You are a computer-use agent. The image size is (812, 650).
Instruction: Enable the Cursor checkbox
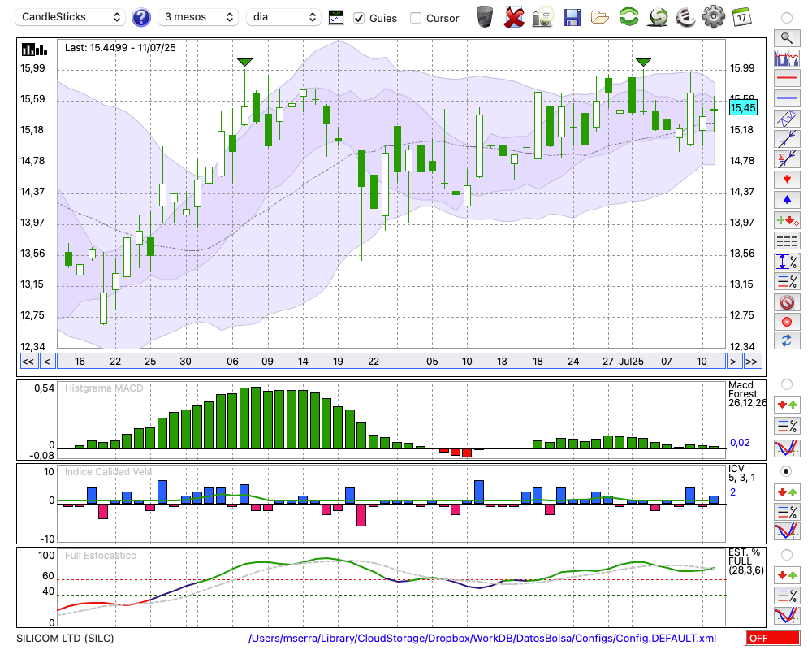[415, 18]
